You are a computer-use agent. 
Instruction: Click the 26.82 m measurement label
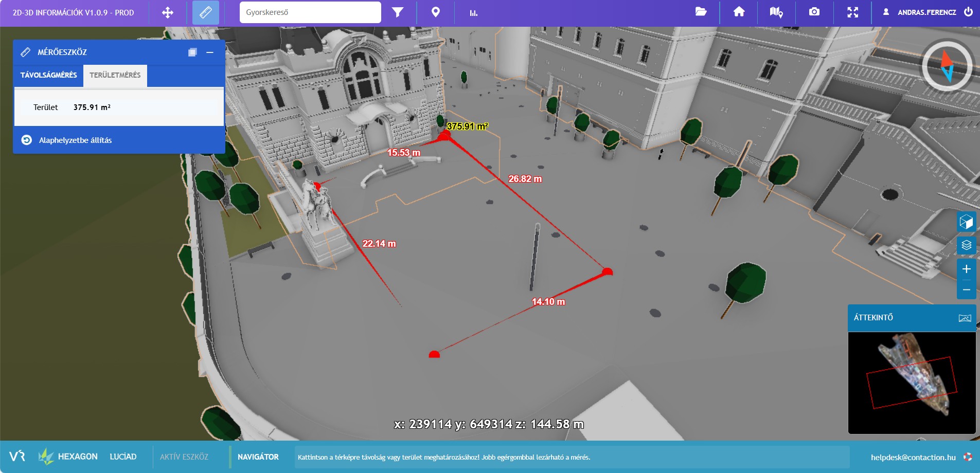pos(525,179)
